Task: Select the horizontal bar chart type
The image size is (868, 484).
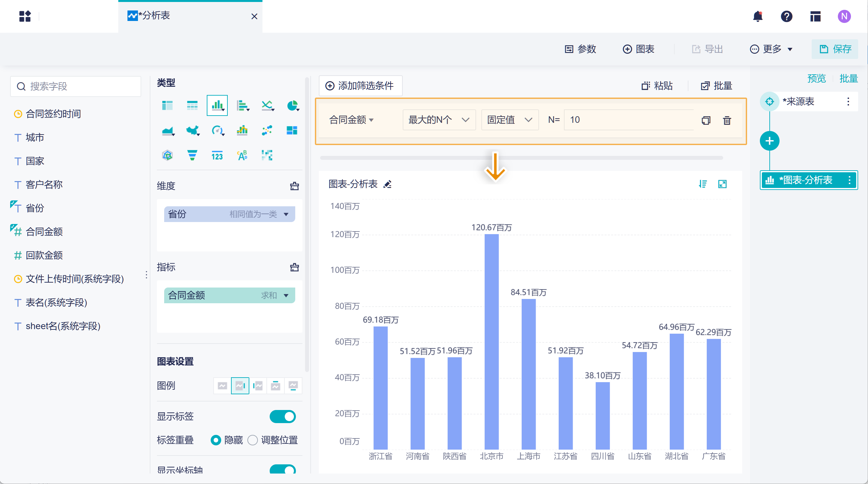Action: coord(242,106)
